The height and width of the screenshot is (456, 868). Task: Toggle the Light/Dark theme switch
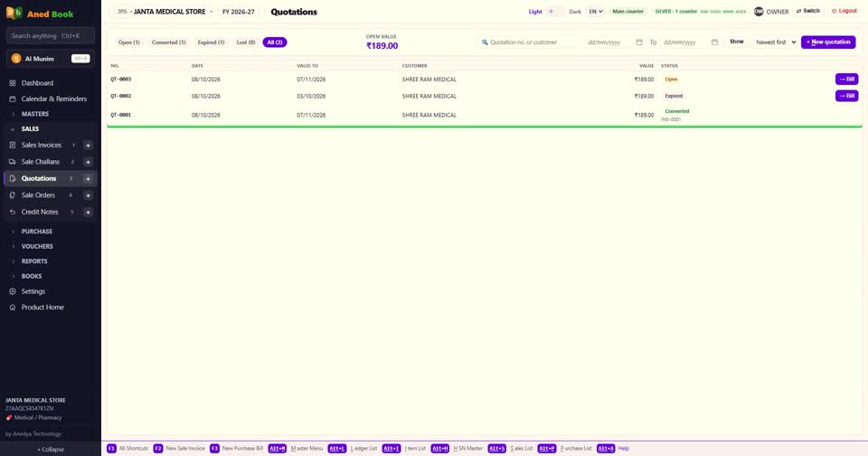coord(555,12)
